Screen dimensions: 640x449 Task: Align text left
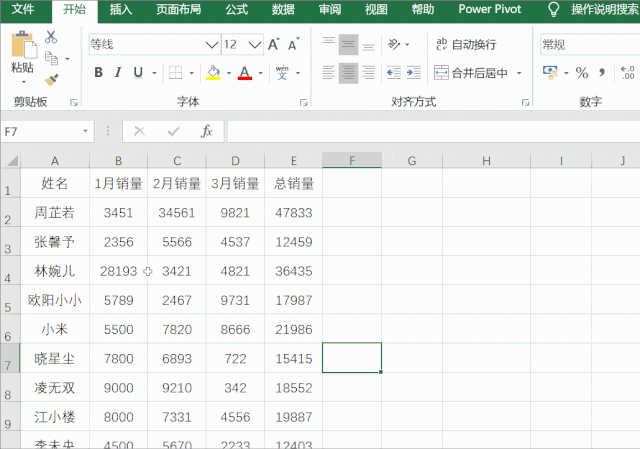329,73
